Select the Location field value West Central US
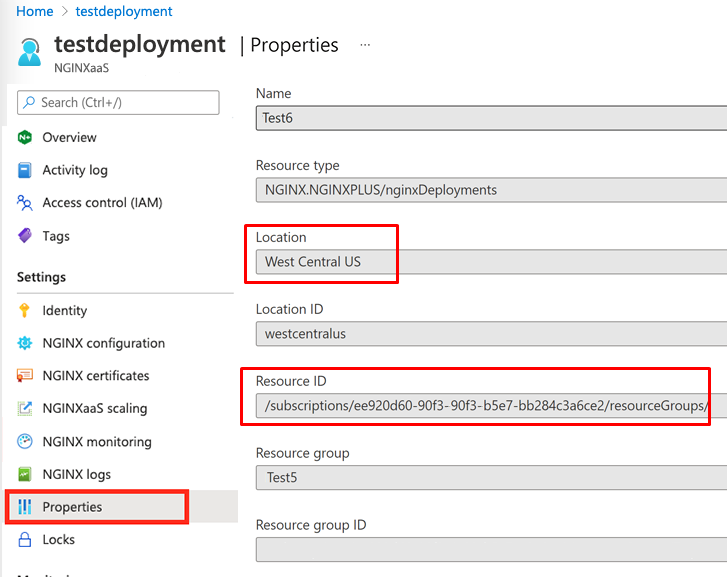 coord(313,262)
